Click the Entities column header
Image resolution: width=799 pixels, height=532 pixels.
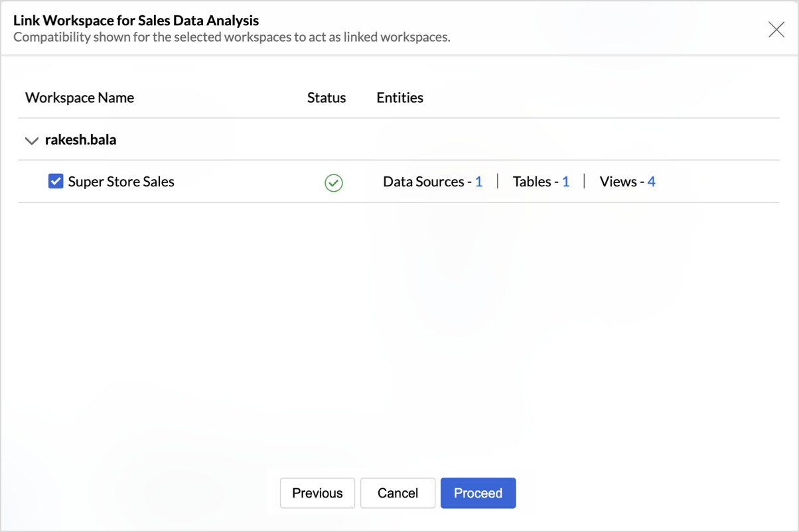click(399, 98)
